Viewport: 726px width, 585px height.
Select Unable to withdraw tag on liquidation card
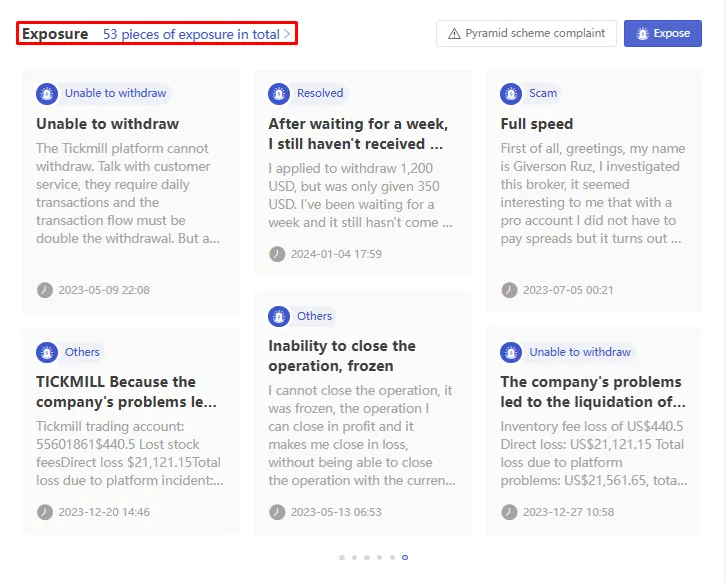pos(580,352)
